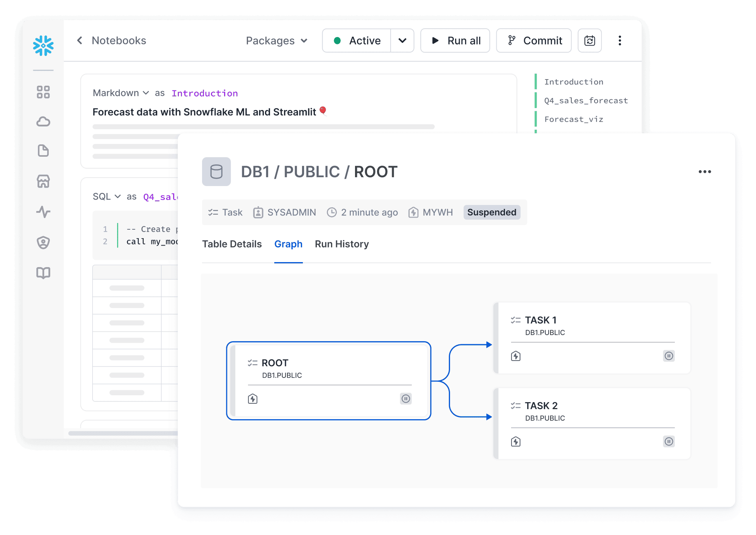Click the scheduler calendar icon button
The height and width of the screenshot is (535, 756).
click(590, 41)
